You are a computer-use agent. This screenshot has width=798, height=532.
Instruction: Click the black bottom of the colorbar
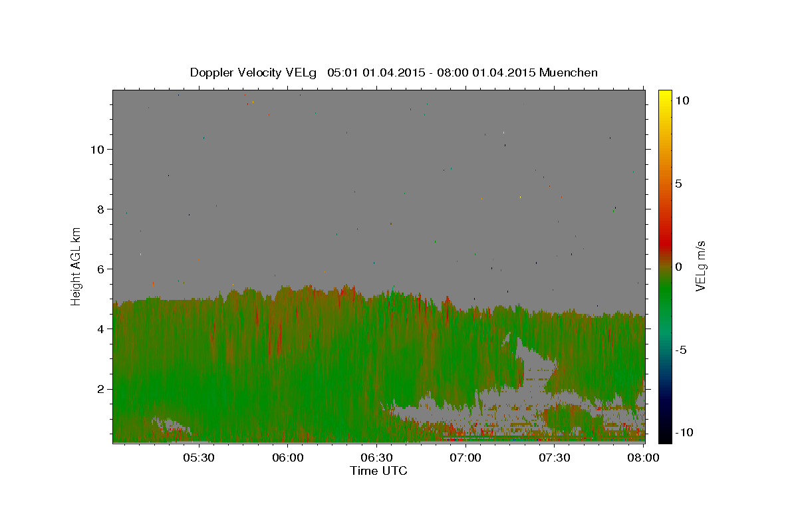664,436
